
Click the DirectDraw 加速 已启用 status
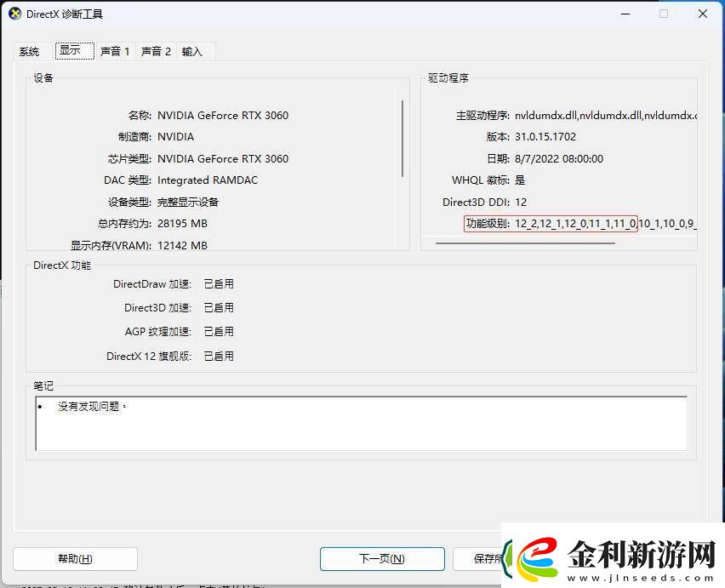click(219, 283)
